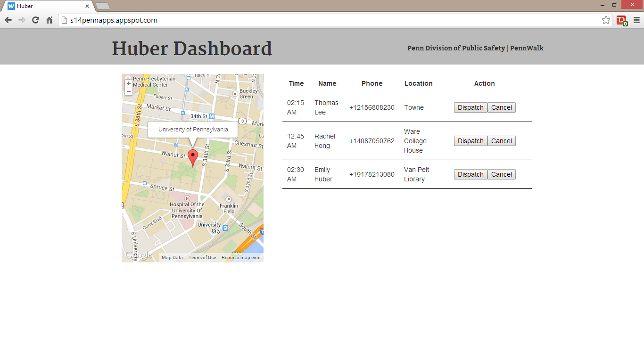Click the name Emily Huber

[323, 174]
